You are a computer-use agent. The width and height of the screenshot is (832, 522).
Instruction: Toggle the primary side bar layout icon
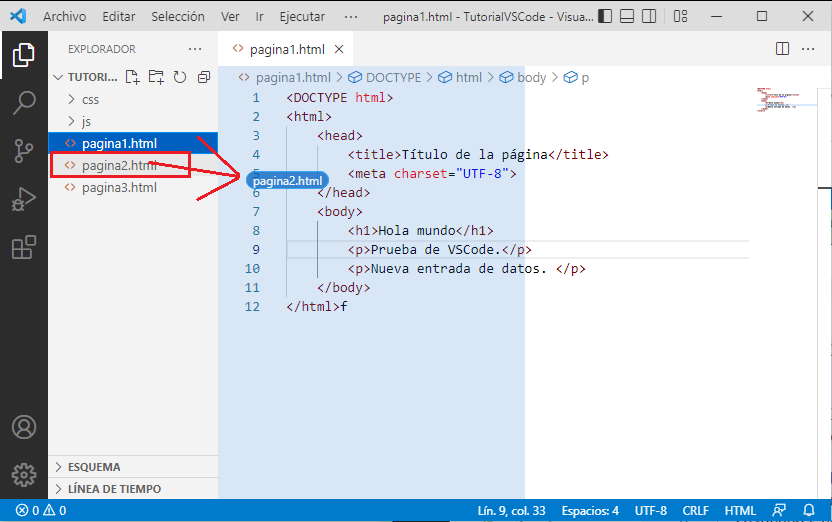click(605, 16)
